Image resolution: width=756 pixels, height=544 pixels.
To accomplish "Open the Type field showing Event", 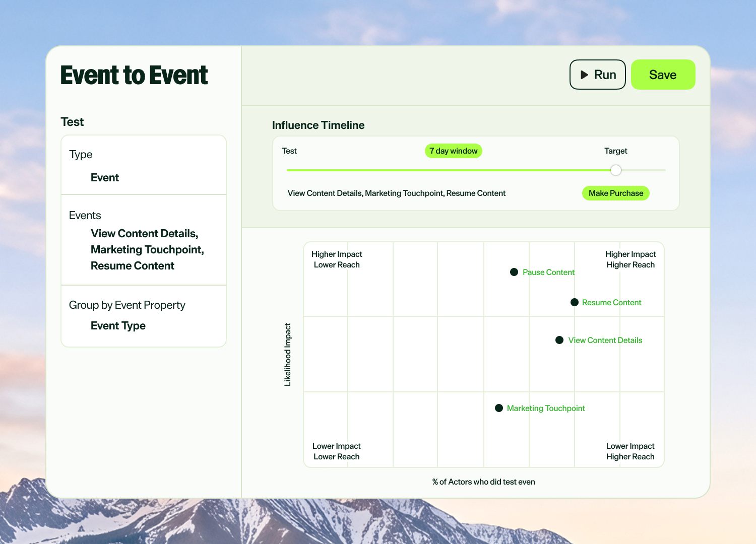I will pos(144,165).
